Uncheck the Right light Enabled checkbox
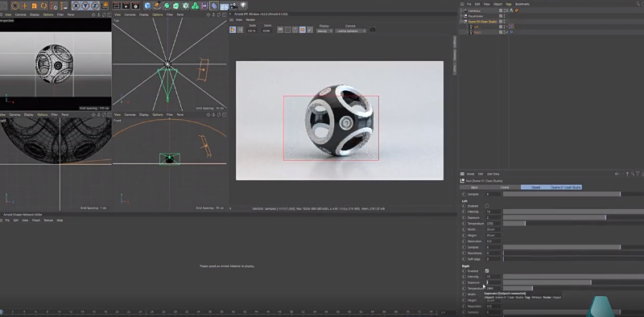 click(x=487, y=271)
